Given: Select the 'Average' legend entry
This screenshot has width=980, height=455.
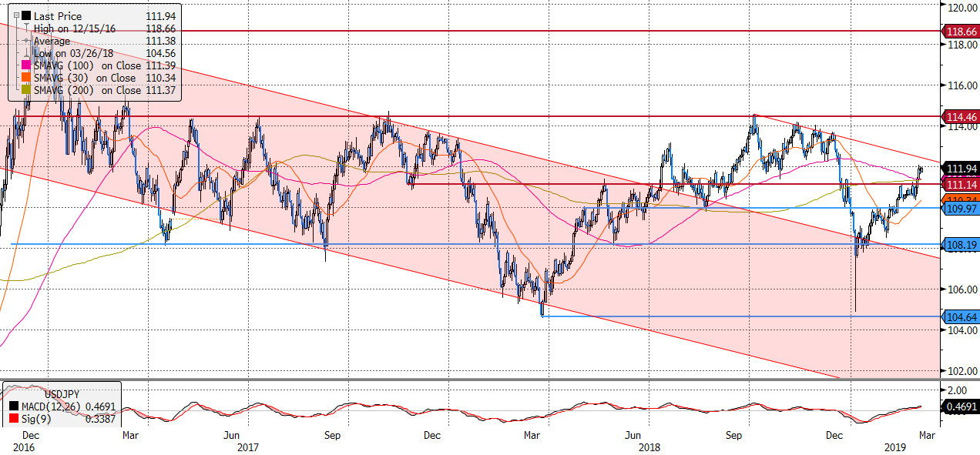Looking at the screenshot, I should click(52, 41).
